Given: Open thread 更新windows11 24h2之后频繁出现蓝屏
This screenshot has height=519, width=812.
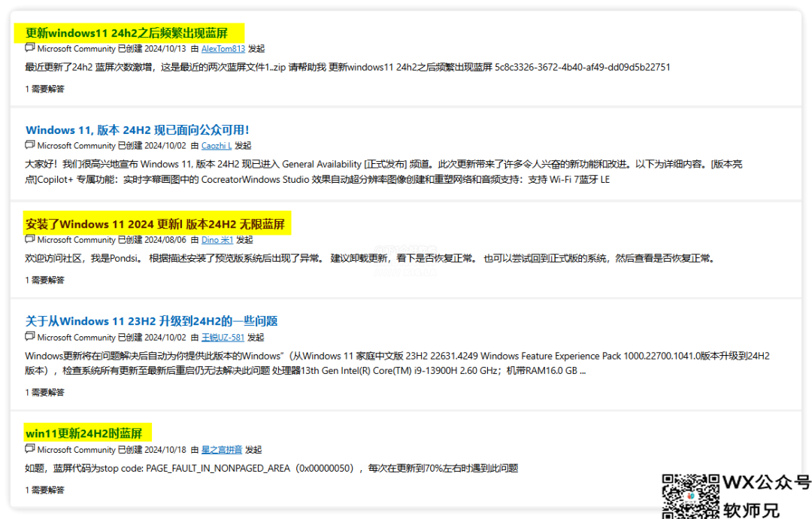Looking at the screenshot, I should coord(127,33).
